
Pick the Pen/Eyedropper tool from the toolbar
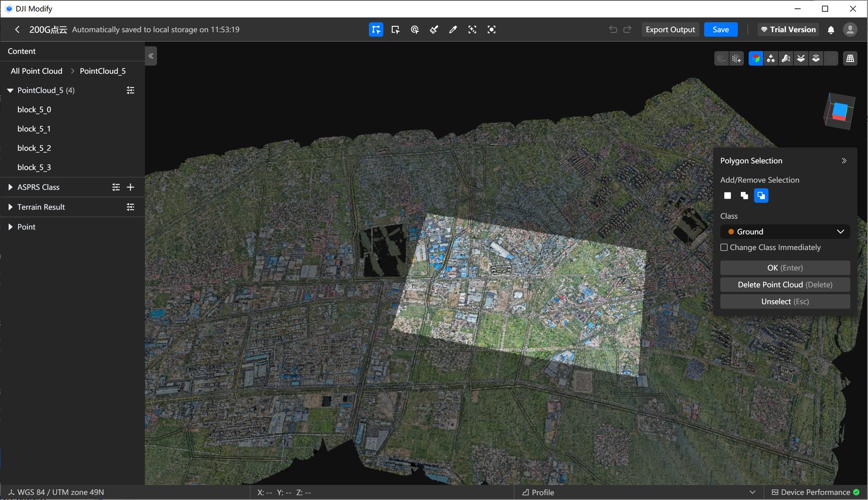453,29
